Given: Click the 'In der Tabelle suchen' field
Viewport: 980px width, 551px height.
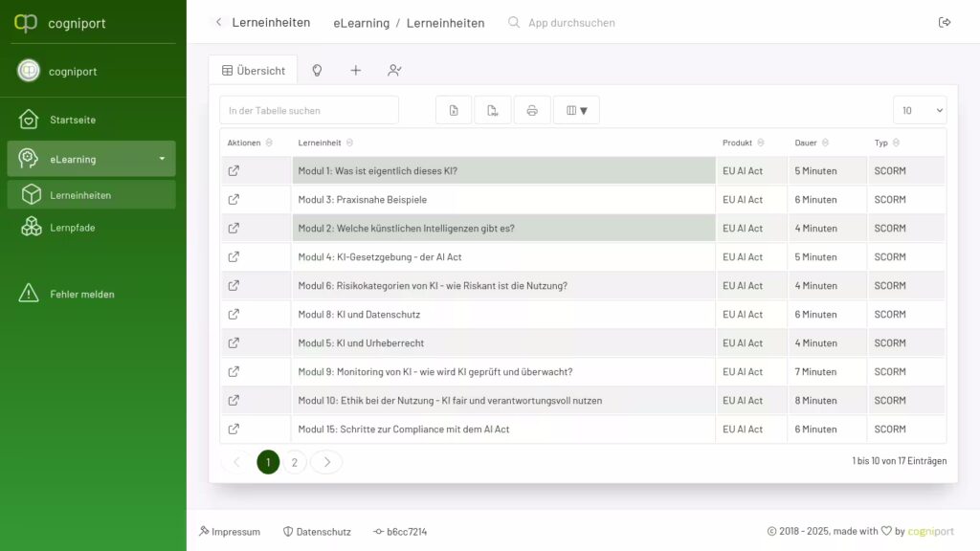Looking at the screenshot, I should (x=308, y=110).
